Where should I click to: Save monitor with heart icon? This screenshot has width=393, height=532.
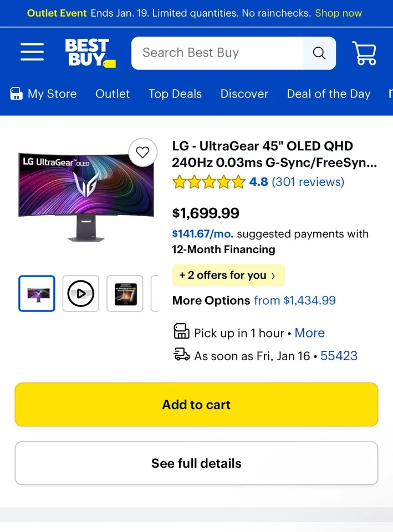pyautogui.click(x=142, y=152)
